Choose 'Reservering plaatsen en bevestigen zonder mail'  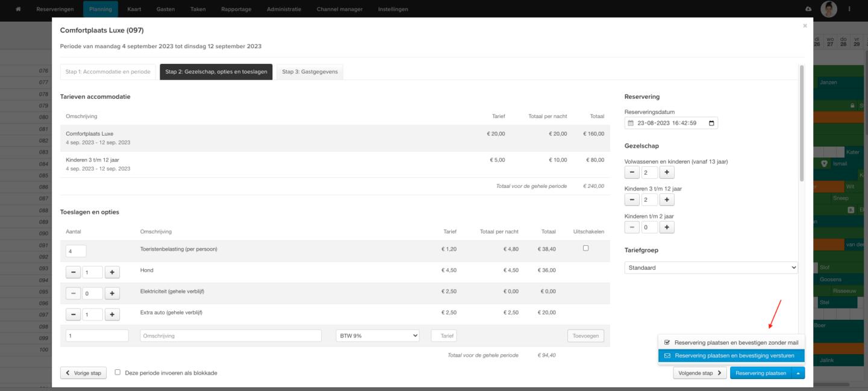[x=731, y=342]
